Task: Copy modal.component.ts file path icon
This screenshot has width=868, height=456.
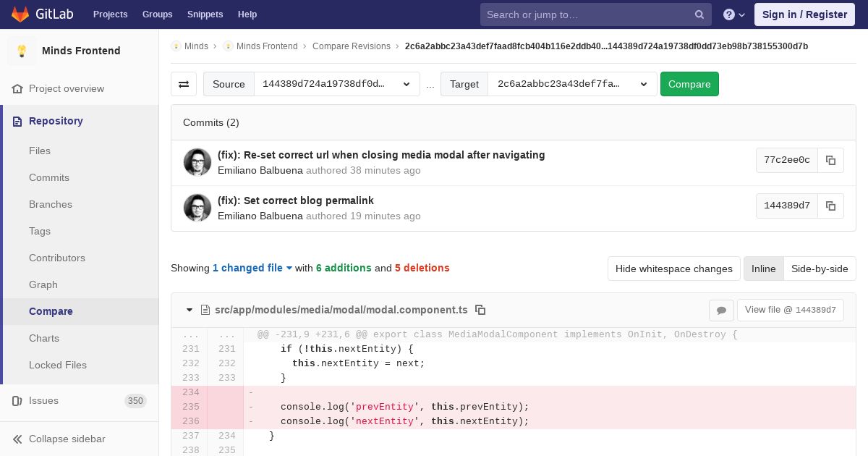Action: pos(480,310)
